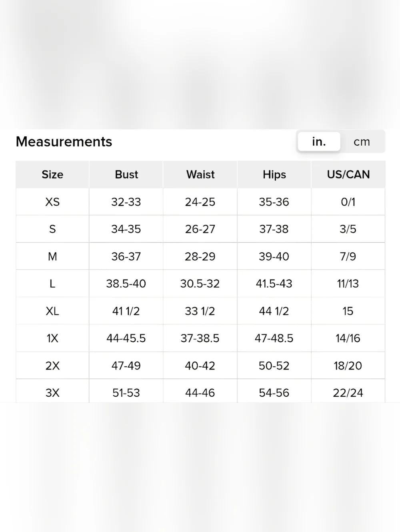Click the Hips column header
This screenshot has width=400, height=532.
[274, 174]
